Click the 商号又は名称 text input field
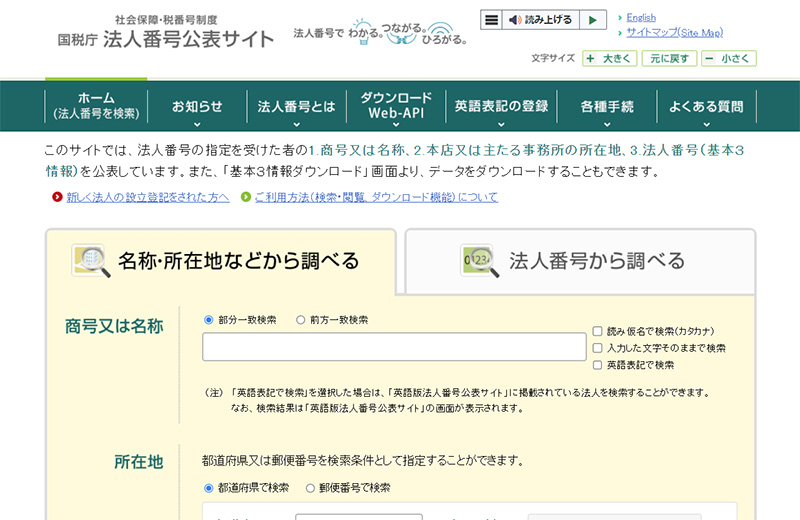800x520 pixels. (x=394, y=347)
